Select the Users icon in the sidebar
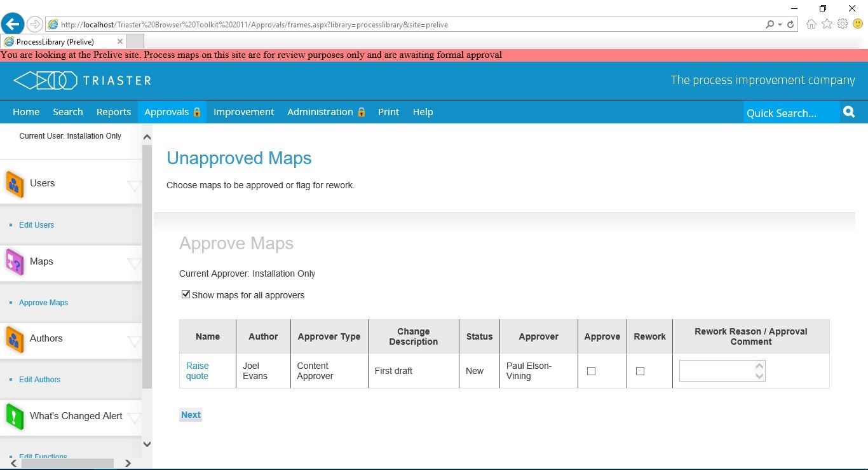The height and width of the screenshot is (470, 868). (x=14, y=183)
